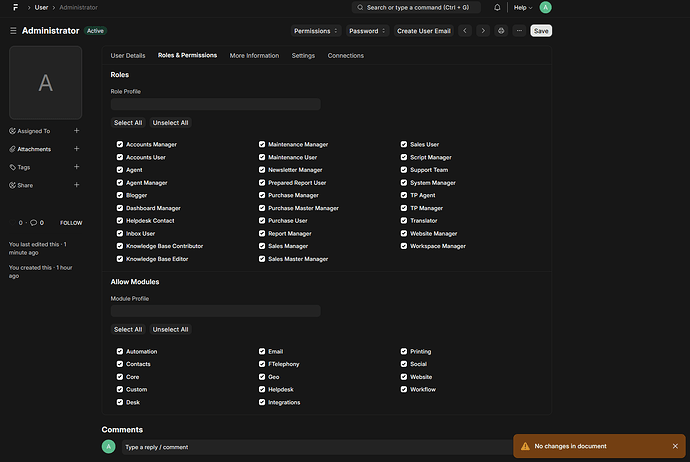Click the Create User Email button
Viewport: 690px width, 462px height.
(424, 31)
